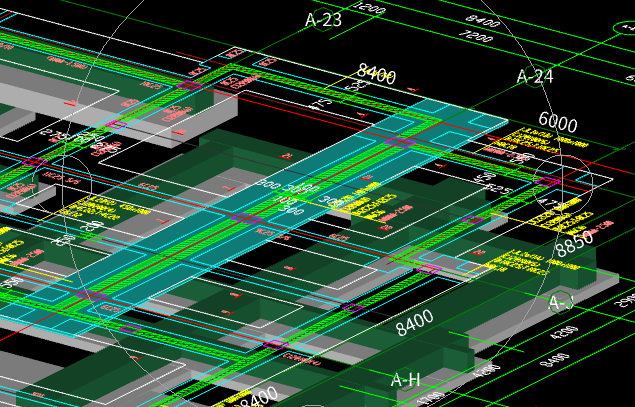Select the A-24 grid axis label
This screenshot has height=407, width=635.
click(535, 76)
